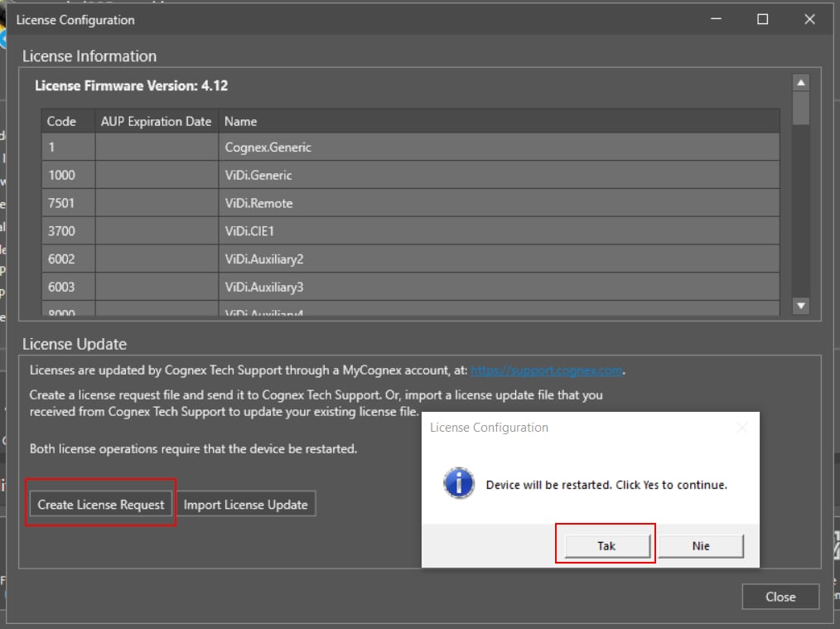The image size is (840, 629).
Task: Click the AUP Expiration Date column header
Action: point(157,121)
